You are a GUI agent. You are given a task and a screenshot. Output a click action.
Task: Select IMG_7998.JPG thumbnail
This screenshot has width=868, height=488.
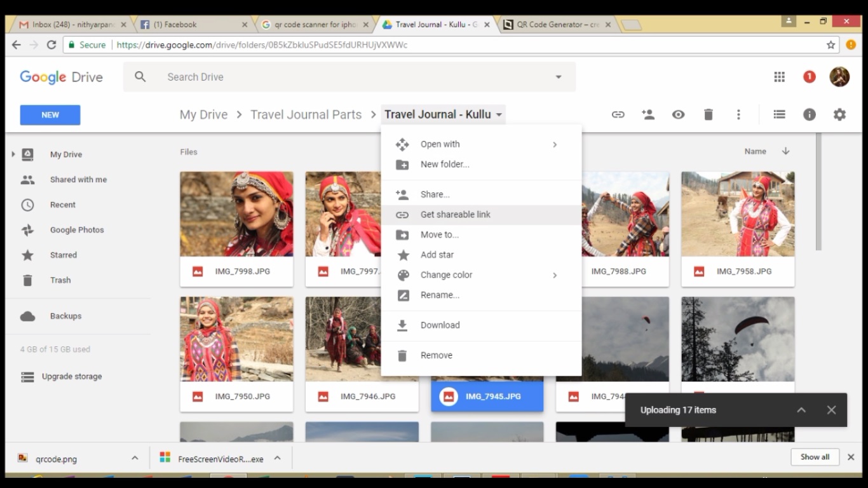236,214
